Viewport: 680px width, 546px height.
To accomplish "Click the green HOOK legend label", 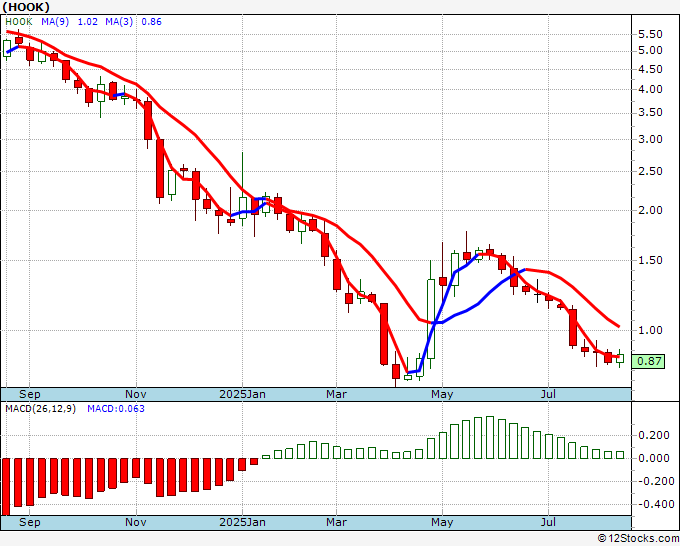I will click(19, 22).
